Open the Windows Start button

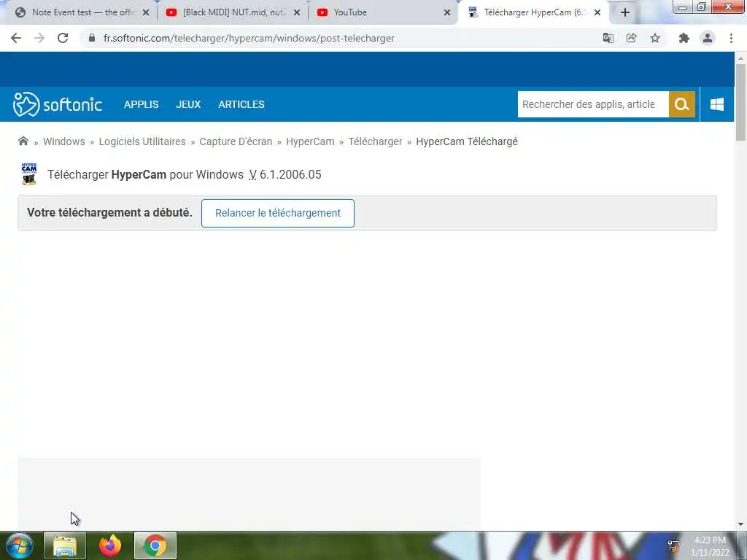19,545
